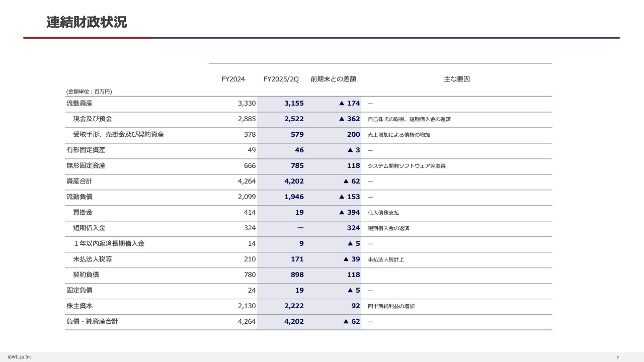Screen dimensions: 644x362
Task: Click the 流動負債 row label
Action: click(x=79, y=197)
